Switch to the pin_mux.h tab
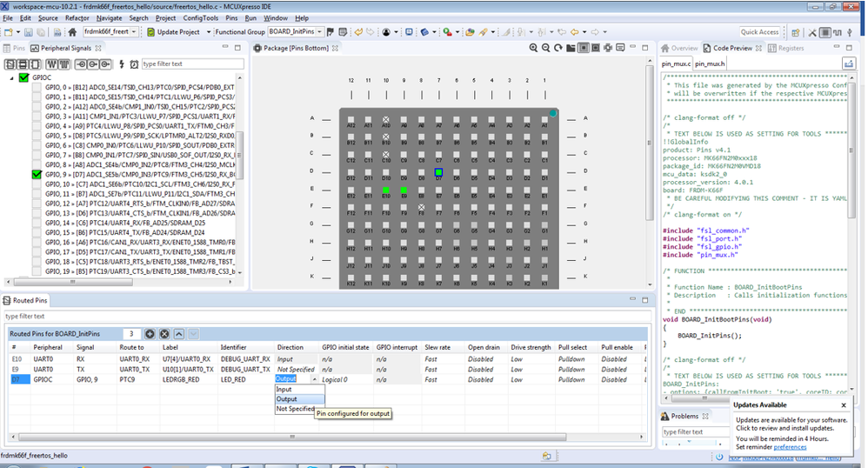 (711, 64)
